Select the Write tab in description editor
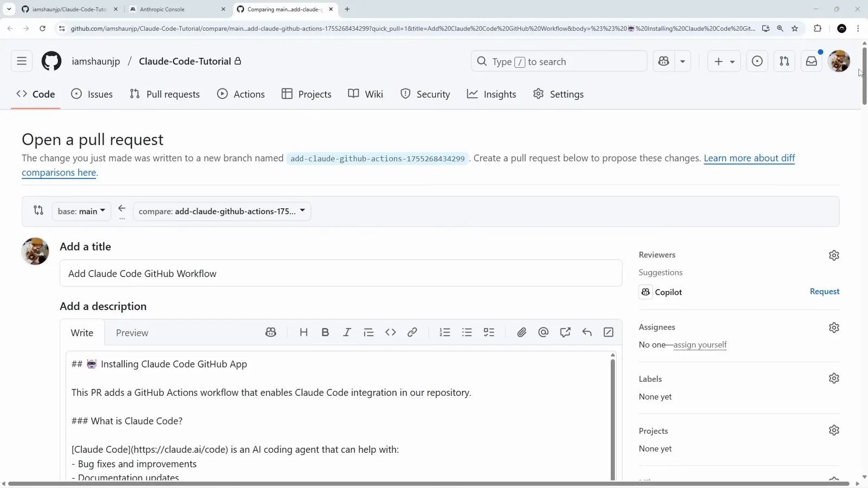The height and width of the screenshot is (488, 868). tap(82, 332)
